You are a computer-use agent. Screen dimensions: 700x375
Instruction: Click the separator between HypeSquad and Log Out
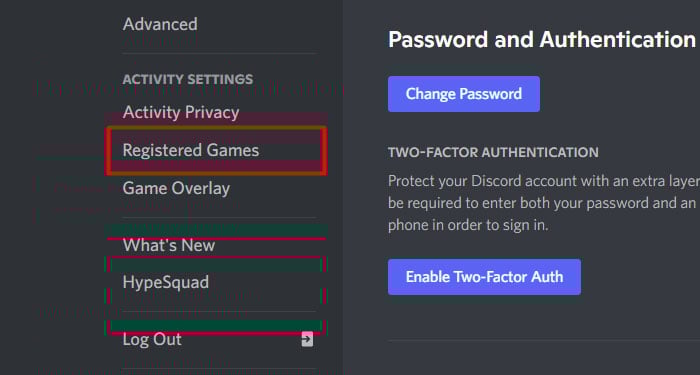(219, 311)
